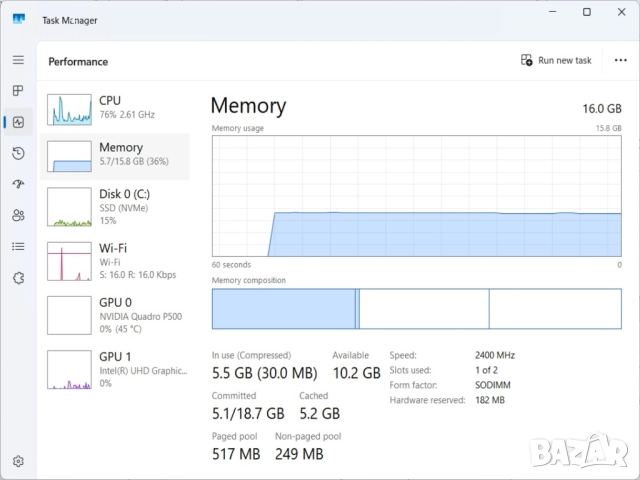Open the hamburger navigation menu
Viewport: 640px width, 480px height.
(18, 60)
